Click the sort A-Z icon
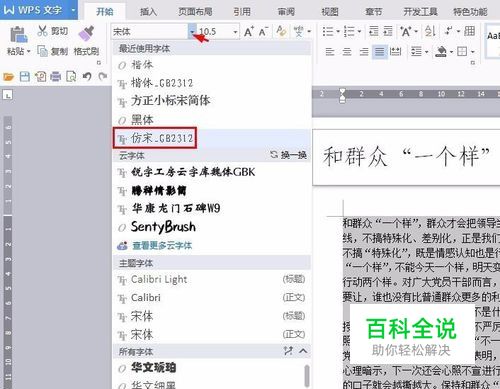Screen dimensions: 500x389 [x=430, y=31]
